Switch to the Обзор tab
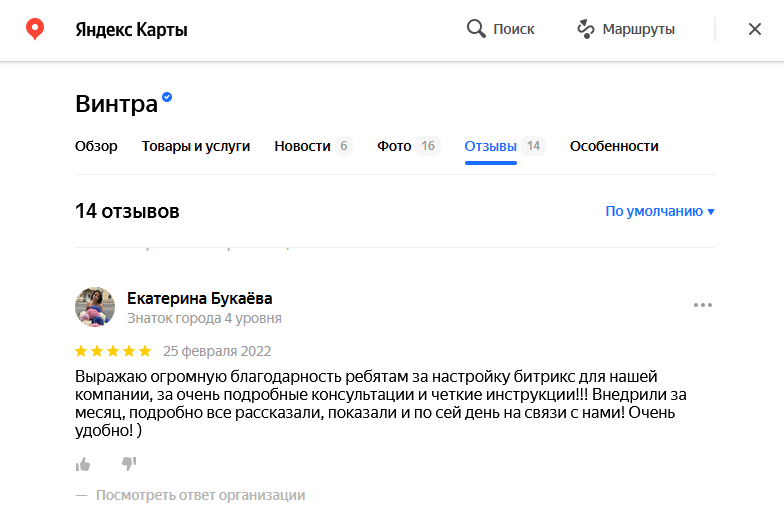 click(96, 146)
